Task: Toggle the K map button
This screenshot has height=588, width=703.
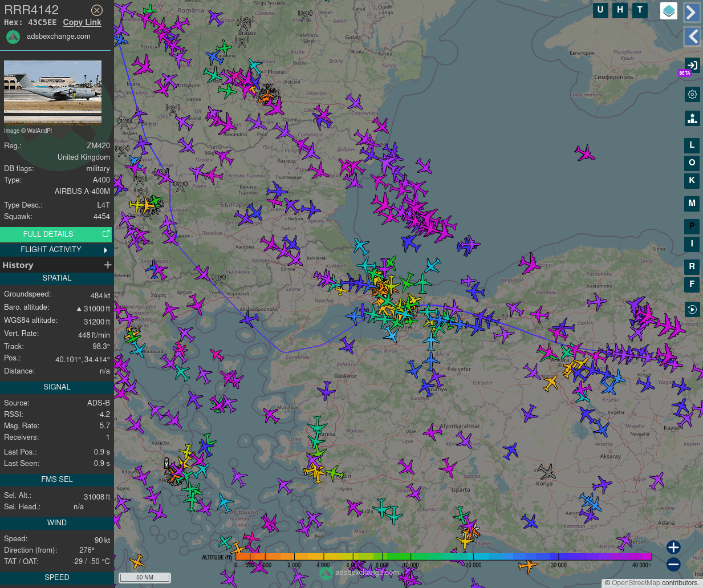Action: (x=692, y=181)
